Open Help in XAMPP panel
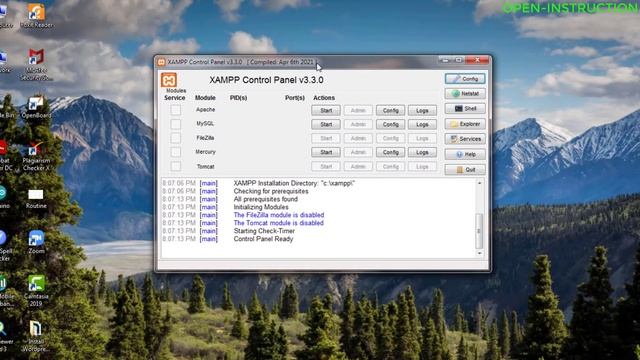Image resolution: width=640 pixels, height=360 pixels. pyautogui.click(x=465, y=154)
